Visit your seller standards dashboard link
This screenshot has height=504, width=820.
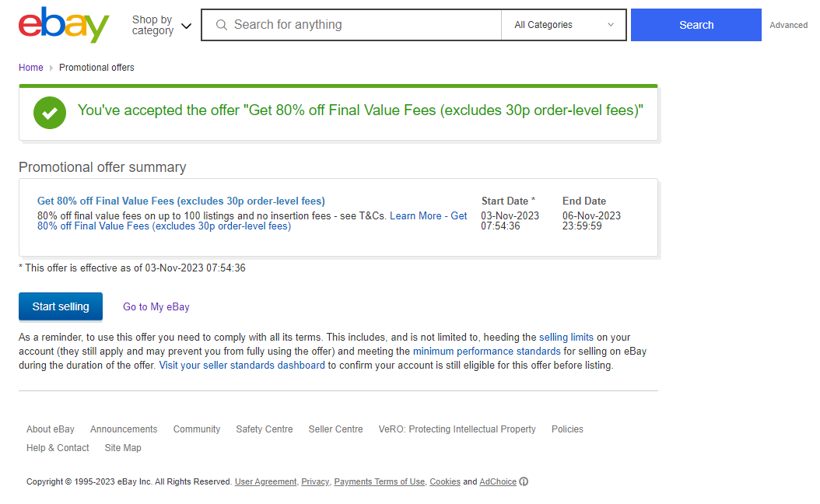(242, 365)
